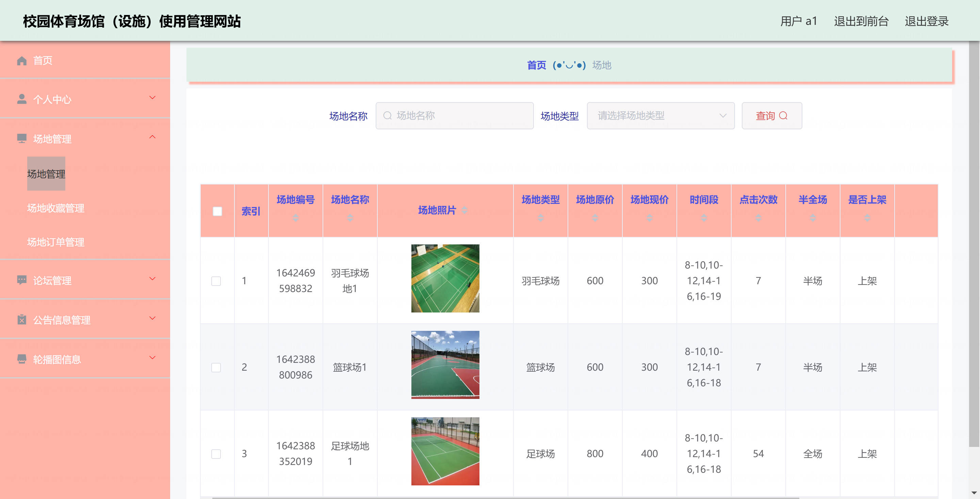Viewport: 980px width, 499px height.
Task: Click the 篮球场1 name cell
Action: (349, 367)
